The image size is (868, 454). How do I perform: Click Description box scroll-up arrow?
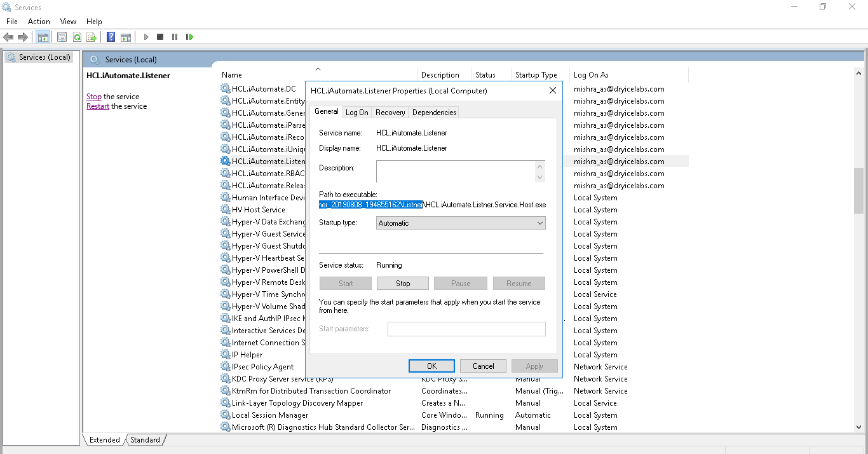pos(540,167)
